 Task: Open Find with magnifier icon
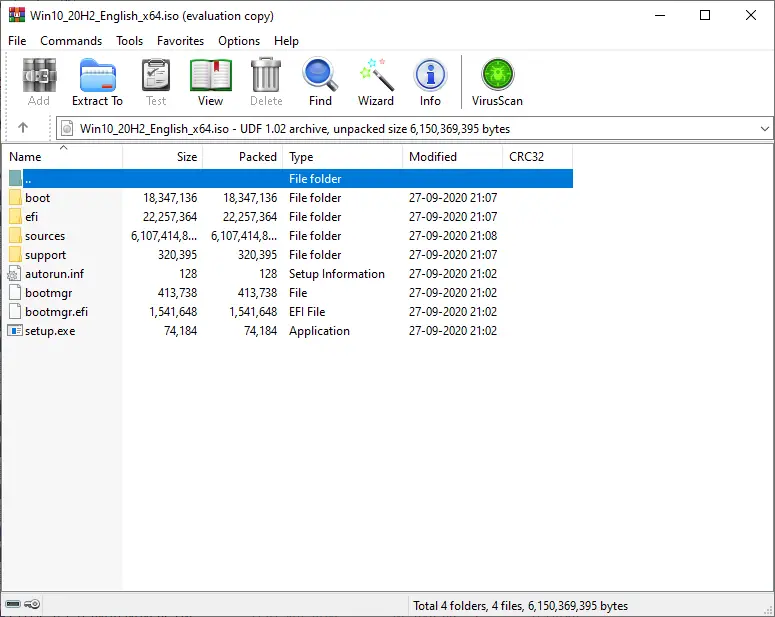point(320,75)
